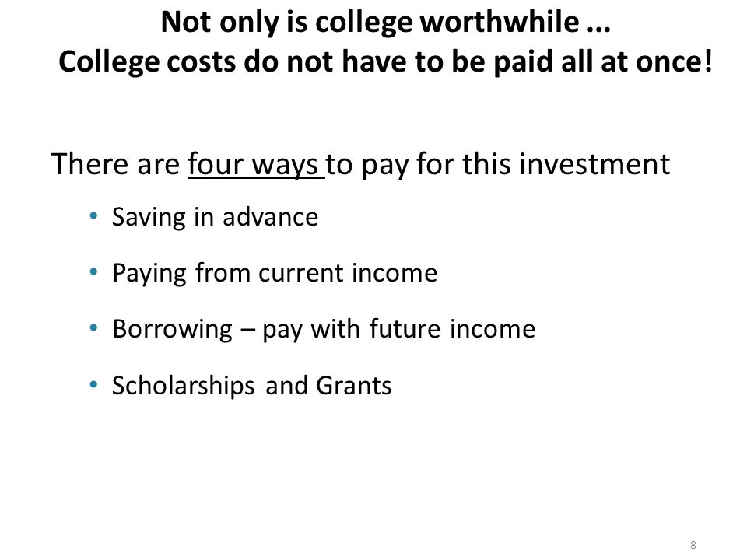Viewport: 747px width, 560px height.
Task: Click the word 'Grants' in the last bullet
Action: (x=353, y=385)
